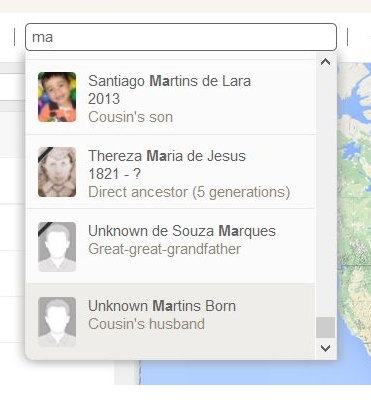Click the "Cousin's son" relationship text
371x406 pixels.
point(131,117)
